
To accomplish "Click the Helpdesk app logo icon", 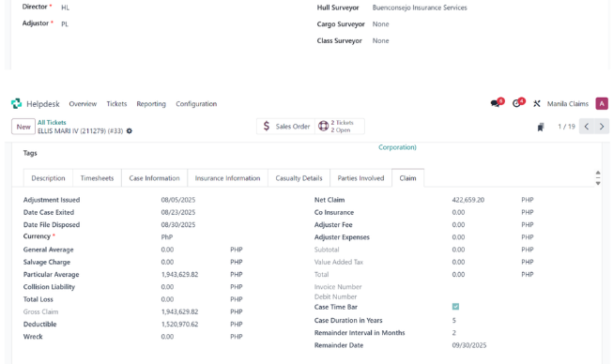I will coord(16,103).
